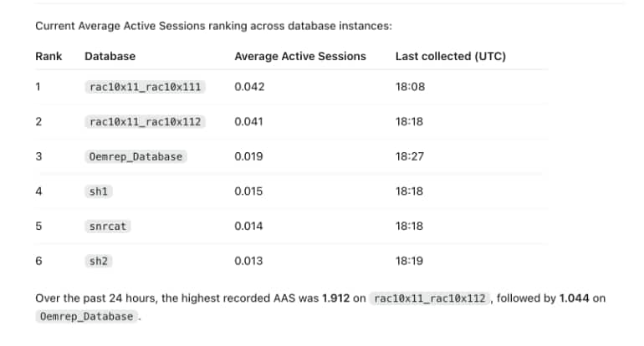Click the Average Active Sessions header

(x=300, y=56)
